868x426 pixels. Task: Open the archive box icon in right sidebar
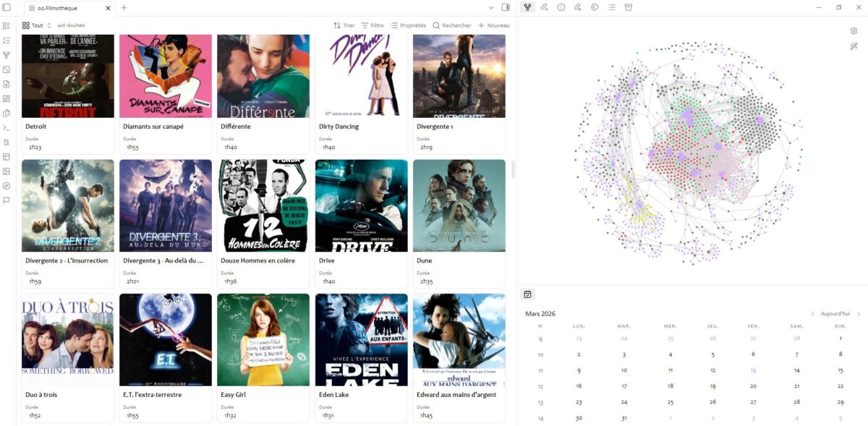(x=628, y=7)
